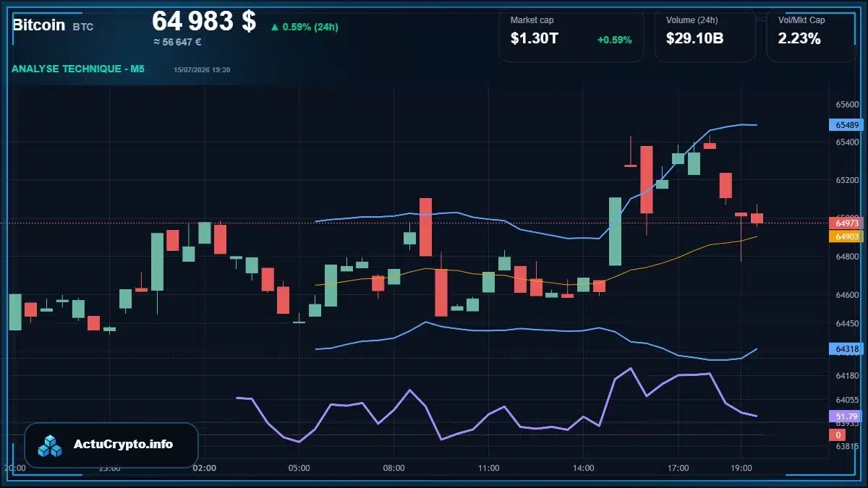Click the ANALYSE TECHNIQUE - M5 heading
The width and height of the screenshot is (868, 488).
click(x=78, y=69)
